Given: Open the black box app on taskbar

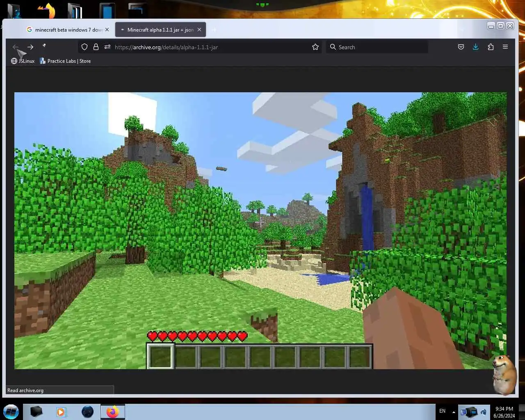Looking at the screenshot, I should [36, 411].
